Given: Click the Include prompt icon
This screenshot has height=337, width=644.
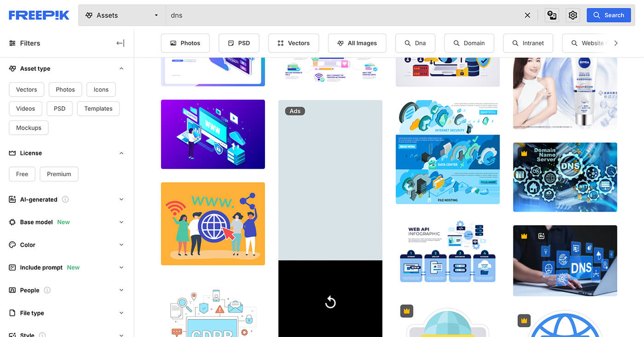Looking at the screenshot, I should (x=12, y=268).
